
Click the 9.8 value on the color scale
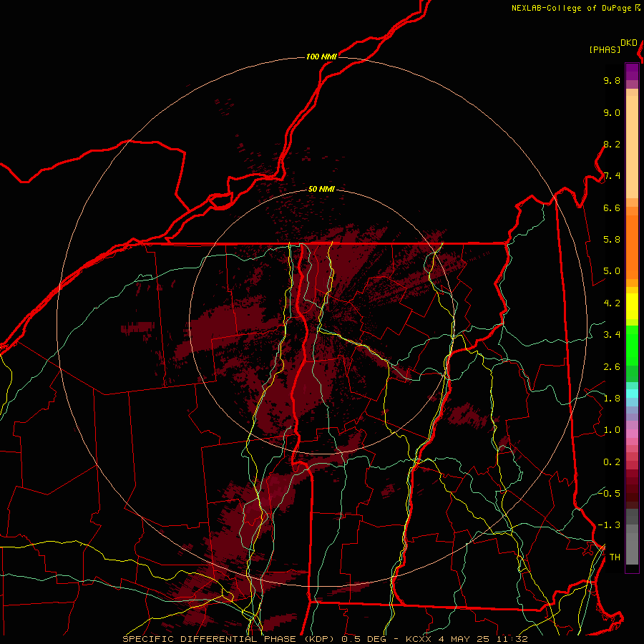tap(612, 80)
